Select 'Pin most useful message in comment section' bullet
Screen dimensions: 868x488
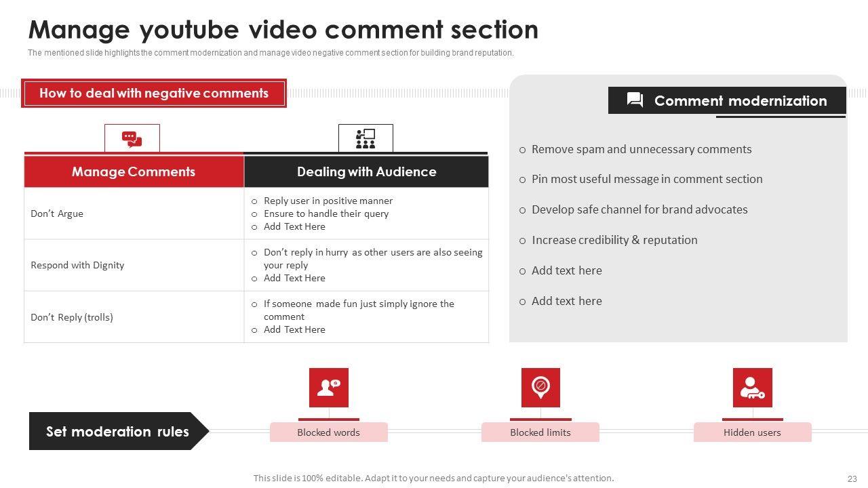[647, 179]
